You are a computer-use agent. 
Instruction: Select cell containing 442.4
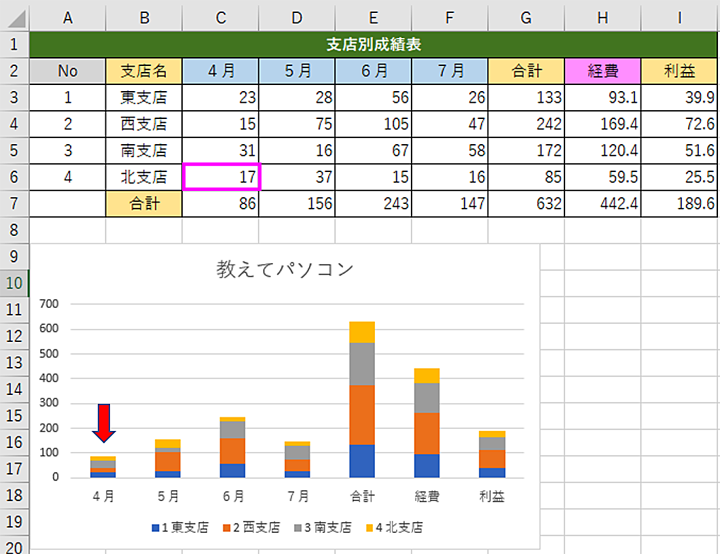coord(603,204)
